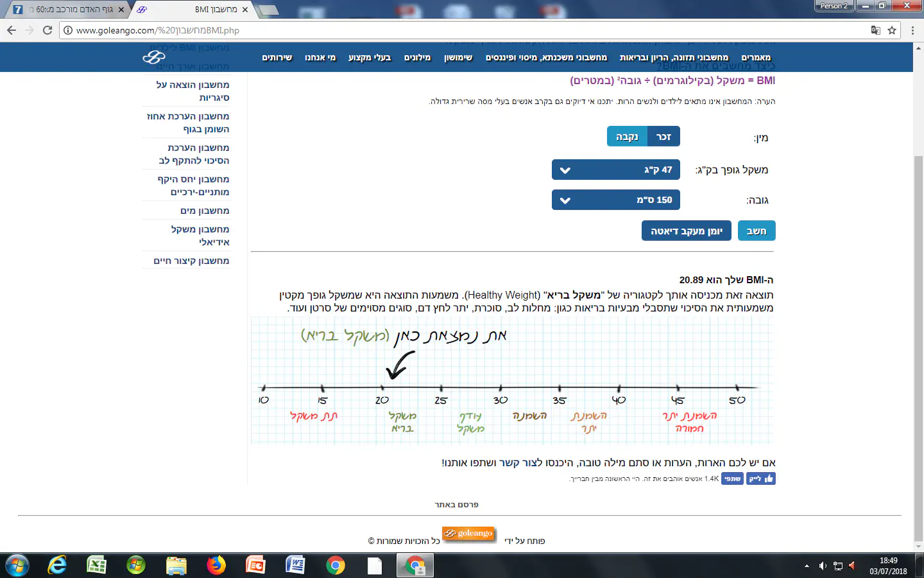
Task: Open the מילונים menu in the navigation bar
Action: [417, 58]
